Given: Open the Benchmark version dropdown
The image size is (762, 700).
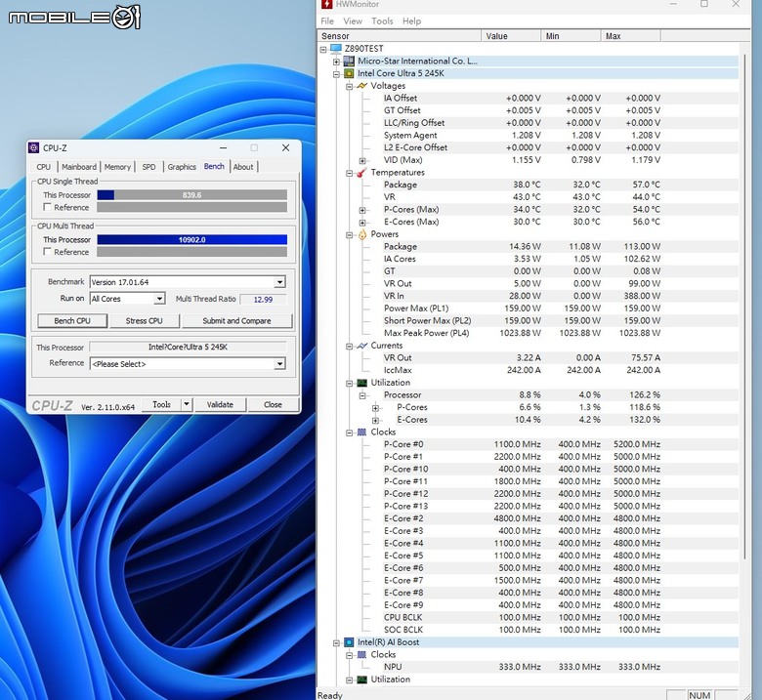Looking at the screenshot, I should tap(279, 282).
